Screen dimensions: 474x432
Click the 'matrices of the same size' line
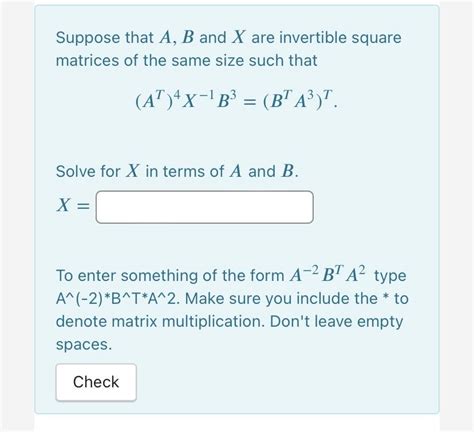(x=186, y=61)
